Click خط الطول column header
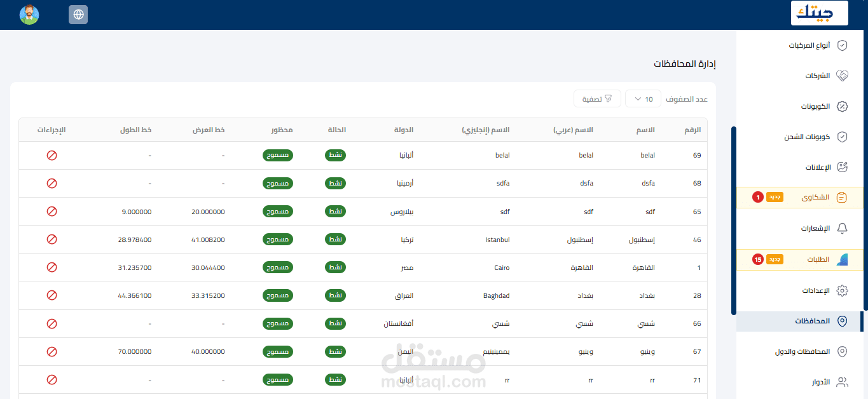The width and height of the screenshot is (868, 399). click(x=136, y=130)
